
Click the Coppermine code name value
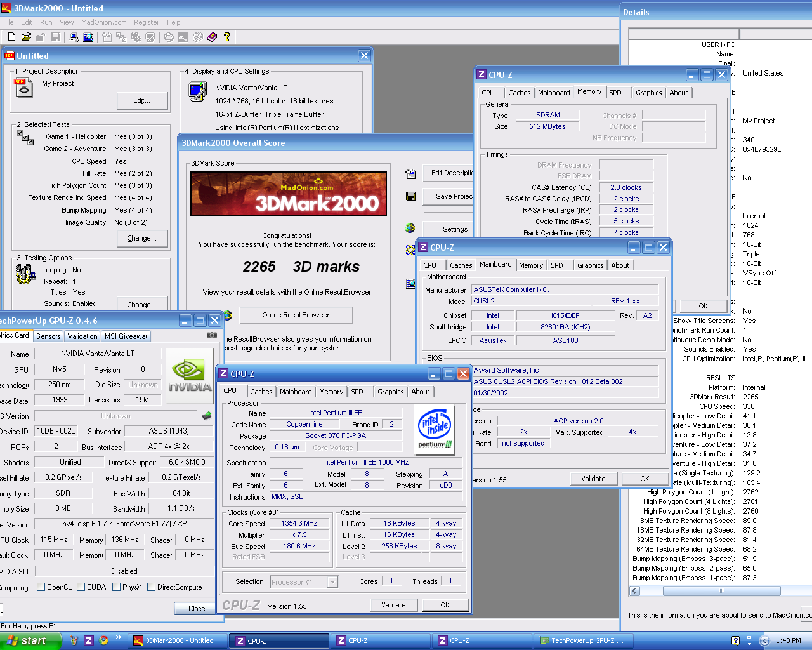pyautogui.click(x=304, y=424)
